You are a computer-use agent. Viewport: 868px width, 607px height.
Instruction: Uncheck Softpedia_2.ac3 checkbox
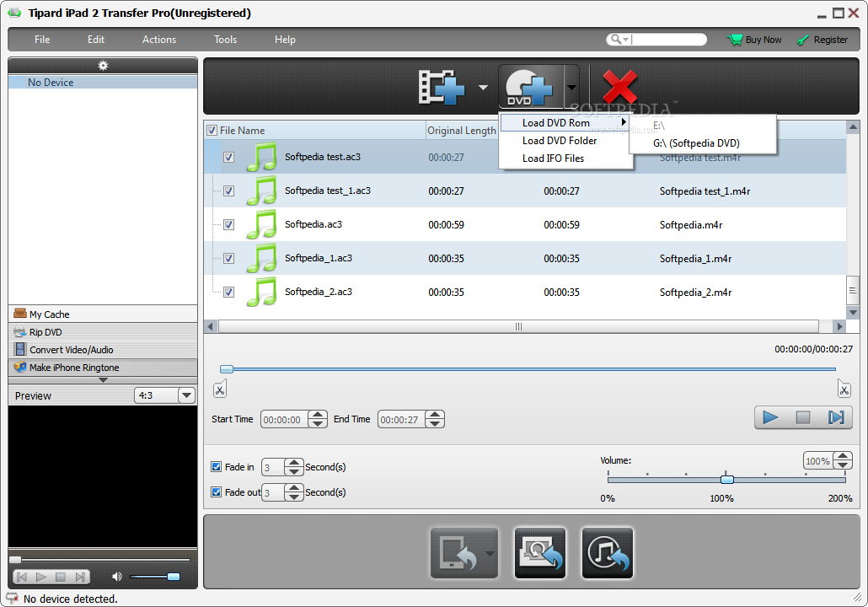[228, 292]
